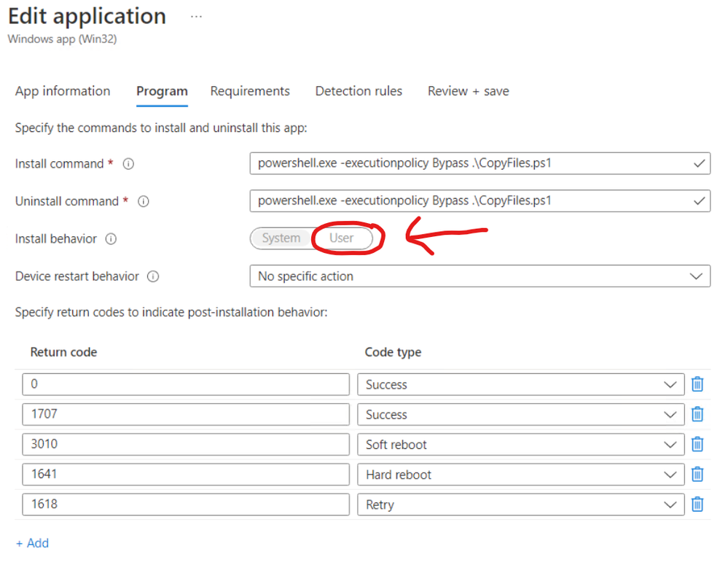
Task: Delete the 1707 return code row
Action: [x=697, y=414]
